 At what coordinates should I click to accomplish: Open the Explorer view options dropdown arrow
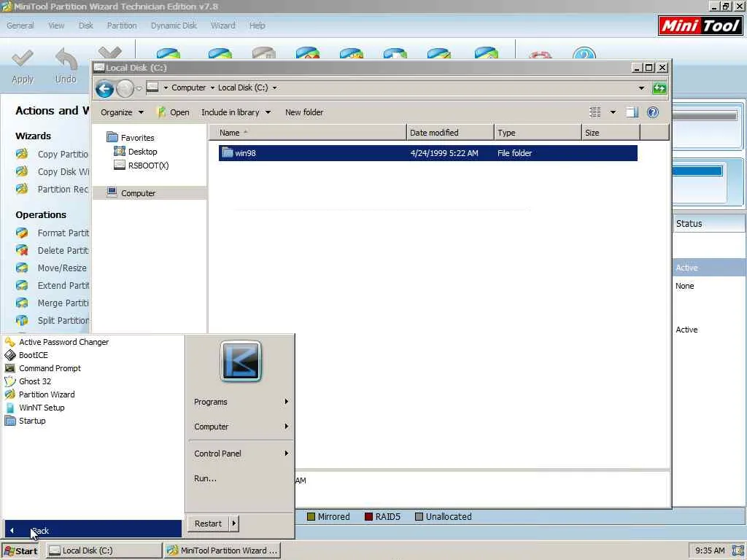tap(613, 112)
